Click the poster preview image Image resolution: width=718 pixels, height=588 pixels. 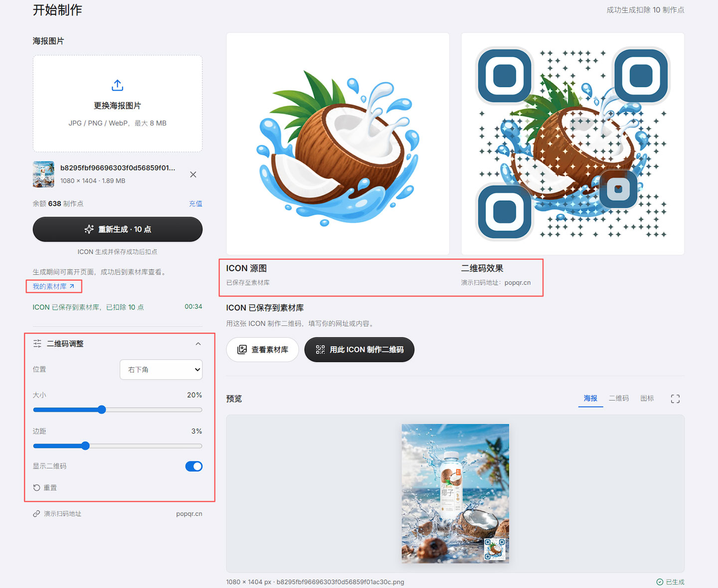tap(455, 493)
